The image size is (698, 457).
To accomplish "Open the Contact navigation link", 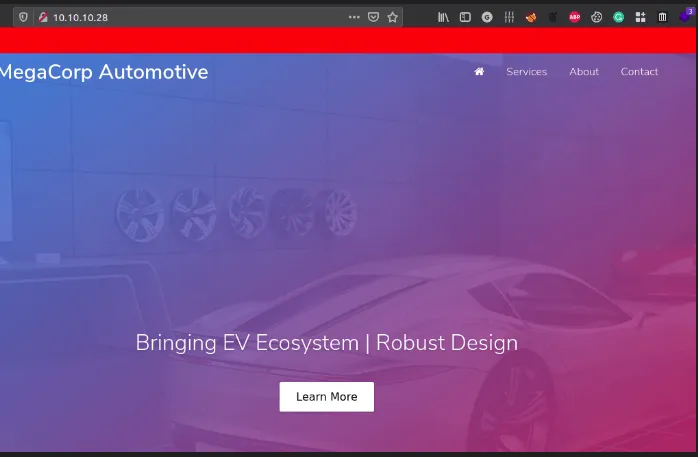I will tap(639, 72).
